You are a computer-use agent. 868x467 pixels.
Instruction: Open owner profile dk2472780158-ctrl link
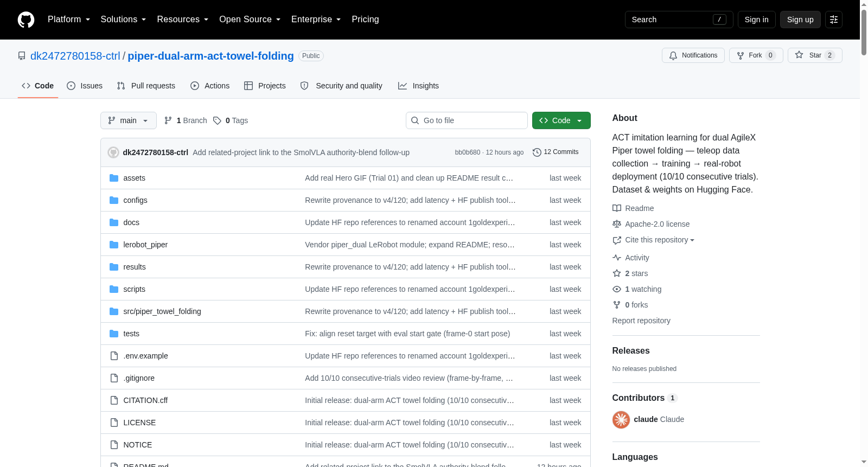(75, 56)
